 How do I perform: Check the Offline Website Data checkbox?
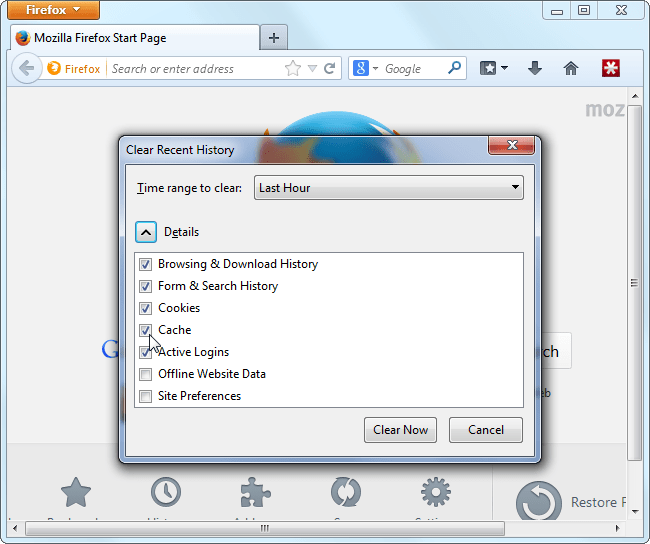[x=145, y=374]
